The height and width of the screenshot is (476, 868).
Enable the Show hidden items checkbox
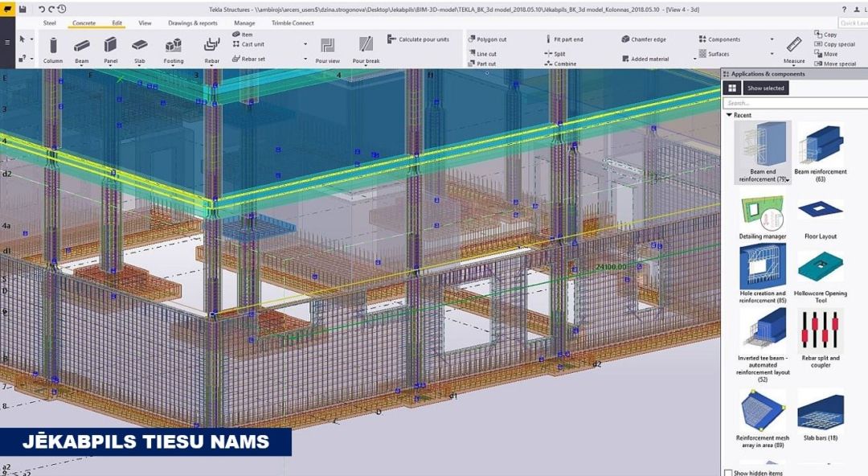point(729,473)
